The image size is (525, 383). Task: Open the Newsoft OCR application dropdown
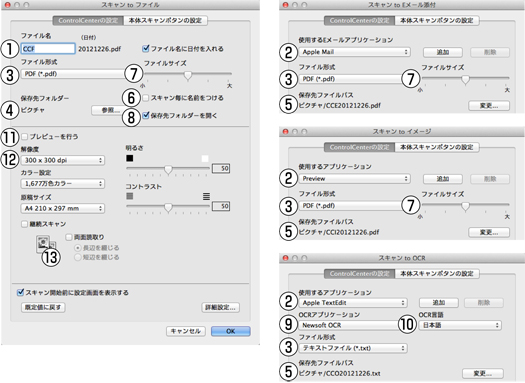tap(348, 325)
